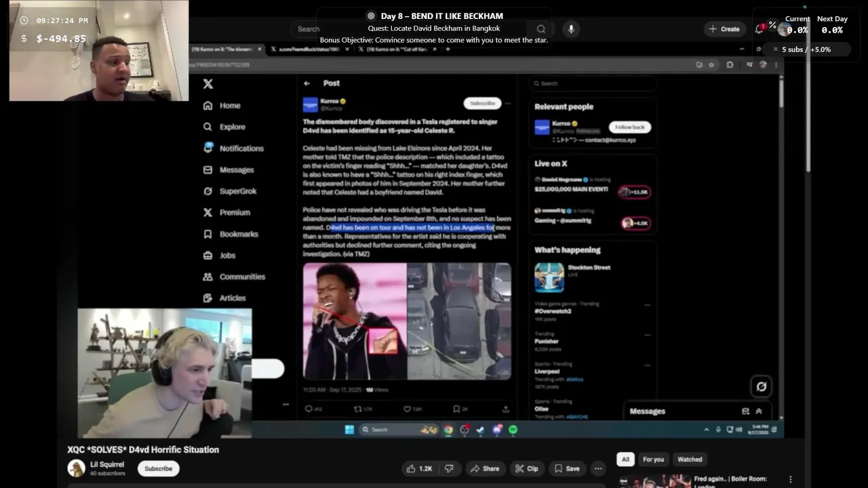This screenshot has height=488, width=868.
Task: Open the Liverpool trending topic
Action: click(547, 372)
